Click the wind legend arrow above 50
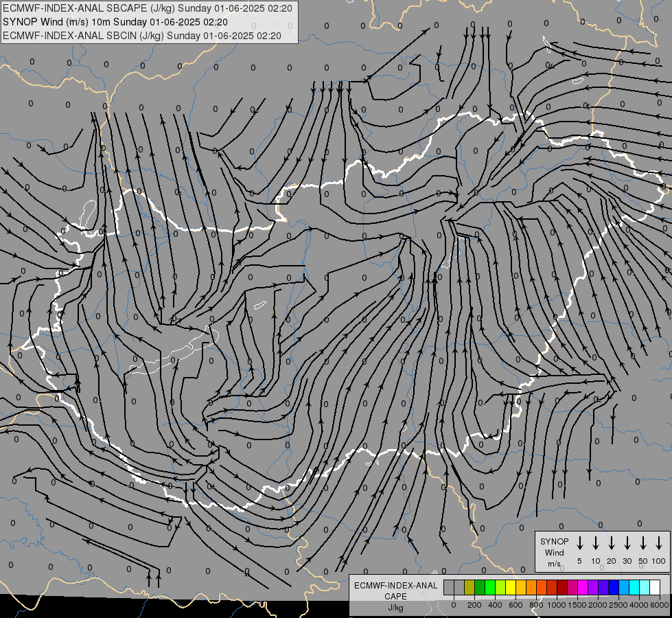The height and width of the screenshot is (618, 672). click(x=643, y=543)
